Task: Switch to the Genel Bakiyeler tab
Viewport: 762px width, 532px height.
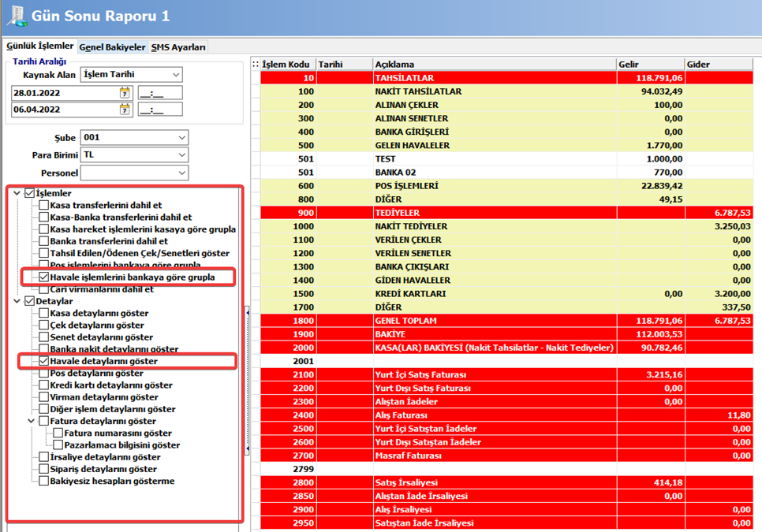Action: (x=112, y=47)
